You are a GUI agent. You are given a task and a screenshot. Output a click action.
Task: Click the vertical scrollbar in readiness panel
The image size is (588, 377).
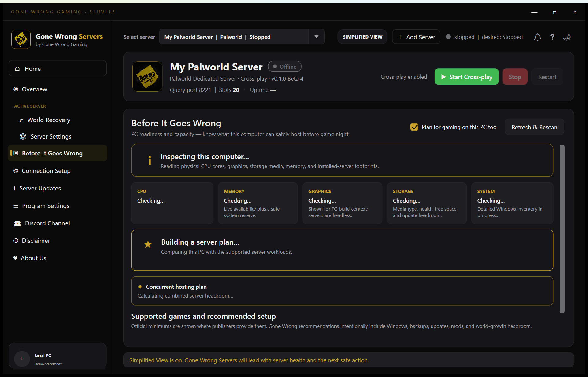tap(562, 229)
